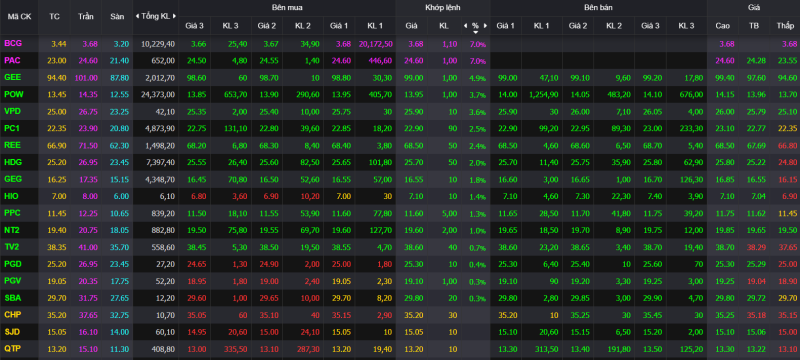Open the SJD ticker
This screenshot has width=800, height=360.
(x=12, y=331)
